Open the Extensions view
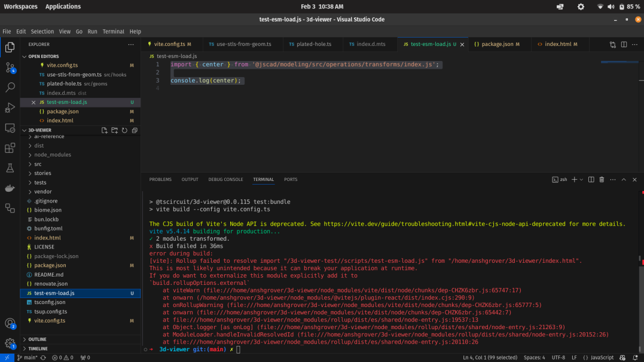 10,148
